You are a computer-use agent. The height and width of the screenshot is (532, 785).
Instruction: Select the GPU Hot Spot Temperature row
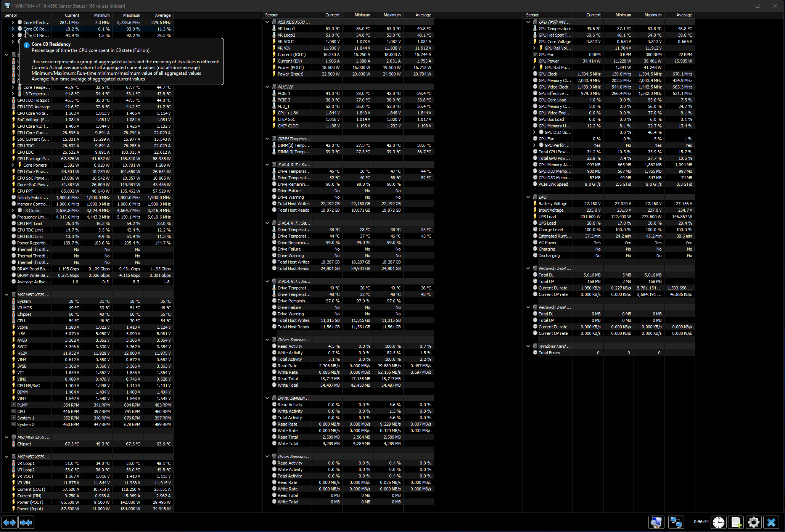555,35
